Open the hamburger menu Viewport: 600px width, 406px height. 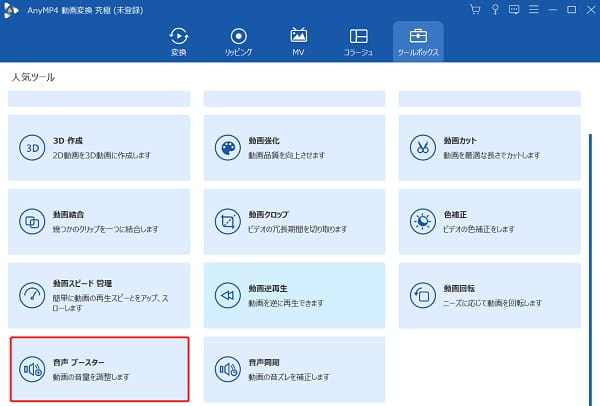click(533, 10)
